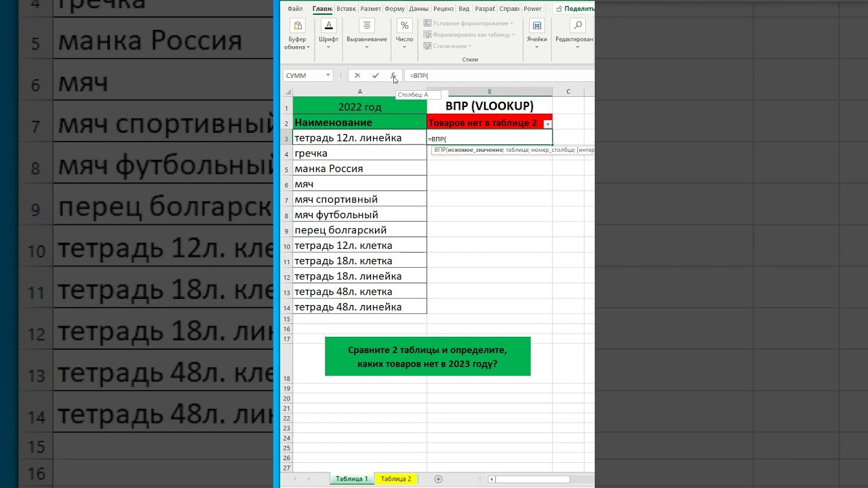Image resolution: width=868 pixels, height=488 pixels.
Task: Click the fx insert function icon
Action: click(393, 75)
